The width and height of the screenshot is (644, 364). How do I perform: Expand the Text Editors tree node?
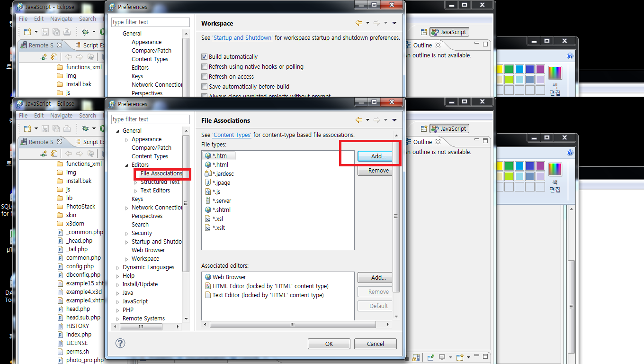[x=136, y=191]
